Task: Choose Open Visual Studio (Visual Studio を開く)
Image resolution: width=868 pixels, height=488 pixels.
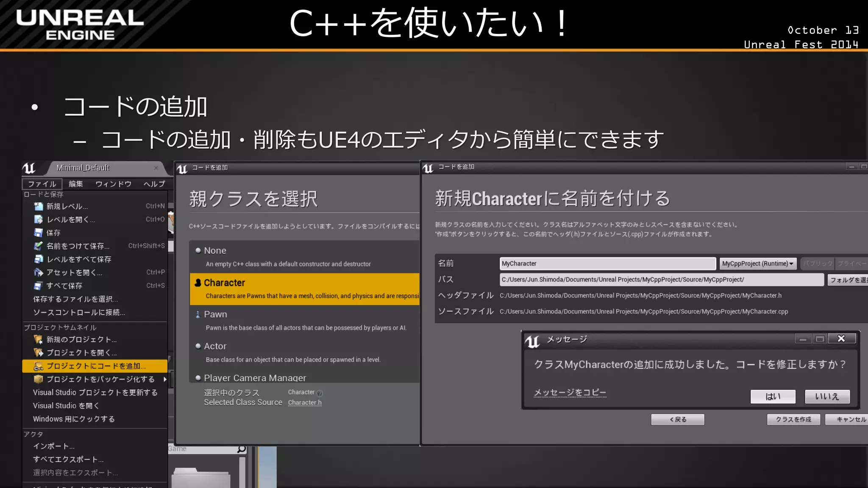Action: tap(95, 405)
